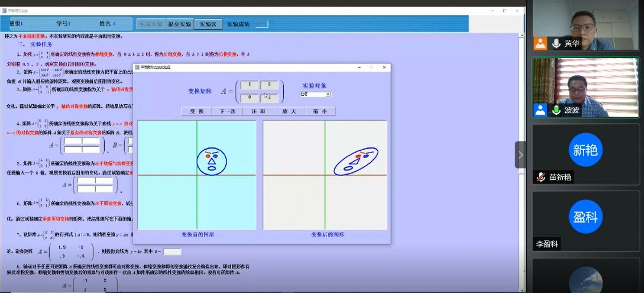Open the 实验对象 dropdown list
Viewport: 644px width, 293px height.
328,94
